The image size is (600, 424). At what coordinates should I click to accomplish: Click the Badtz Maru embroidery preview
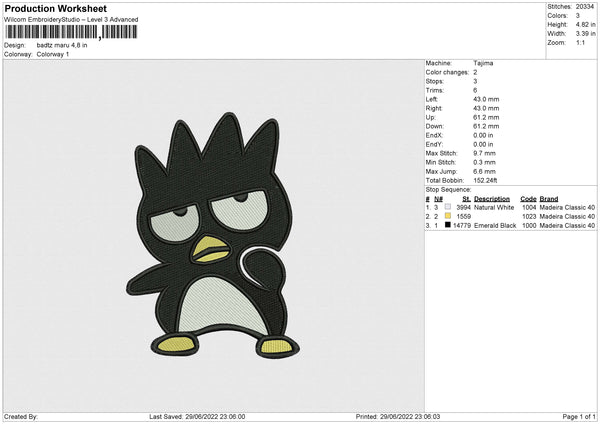pos(213,236)
